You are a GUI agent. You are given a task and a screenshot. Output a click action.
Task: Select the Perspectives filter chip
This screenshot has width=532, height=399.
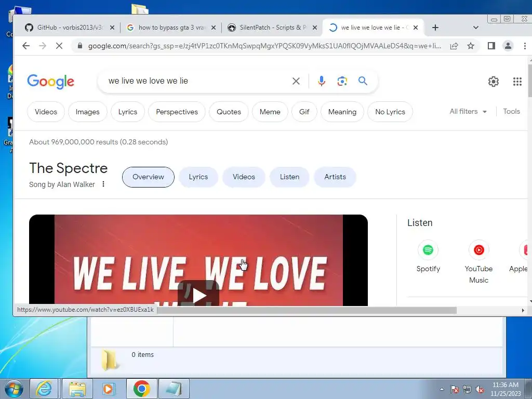pyautogui.click(x=177, y=112)
